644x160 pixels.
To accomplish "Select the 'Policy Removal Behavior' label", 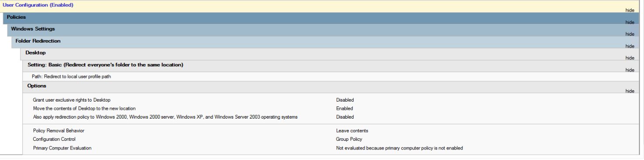I will pyautogui.click(x=59, y=131).
